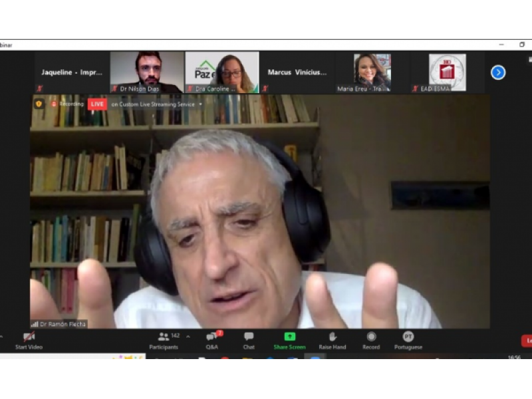Click the muted mic icon on EAD ESMA tile
Viewport: 532px width, 399px height.
coord(415,88)
